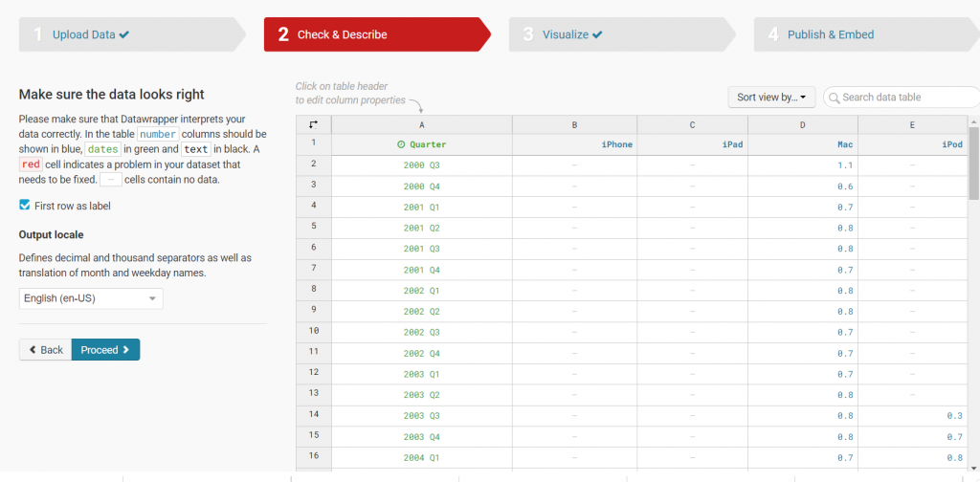Click the 2002 Q4 cell
The width and height of the screenshot is (980, 482).
(422, 354)
